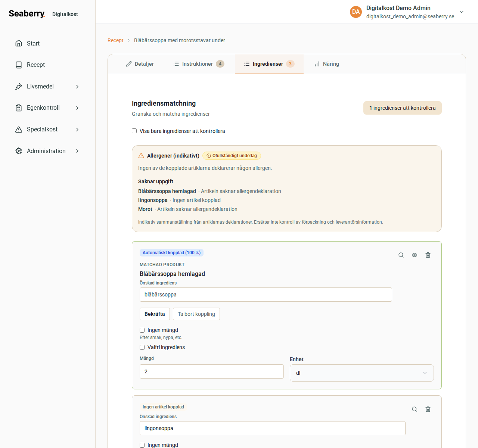This screenshot has width=478, height=448.
Task: Expand the Livsmedel submenu chevron
Action: point(77,87)
